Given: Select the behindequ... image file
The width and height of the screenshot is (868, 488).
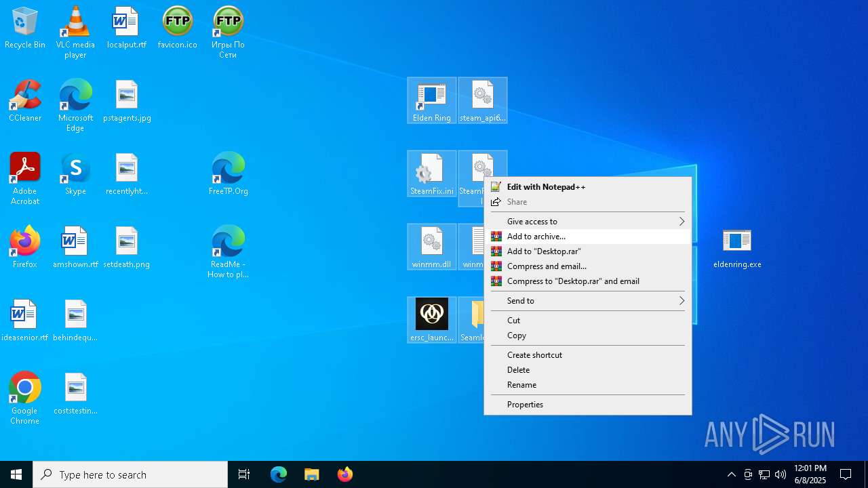Looking at the screenshot, I should (75, 321).
